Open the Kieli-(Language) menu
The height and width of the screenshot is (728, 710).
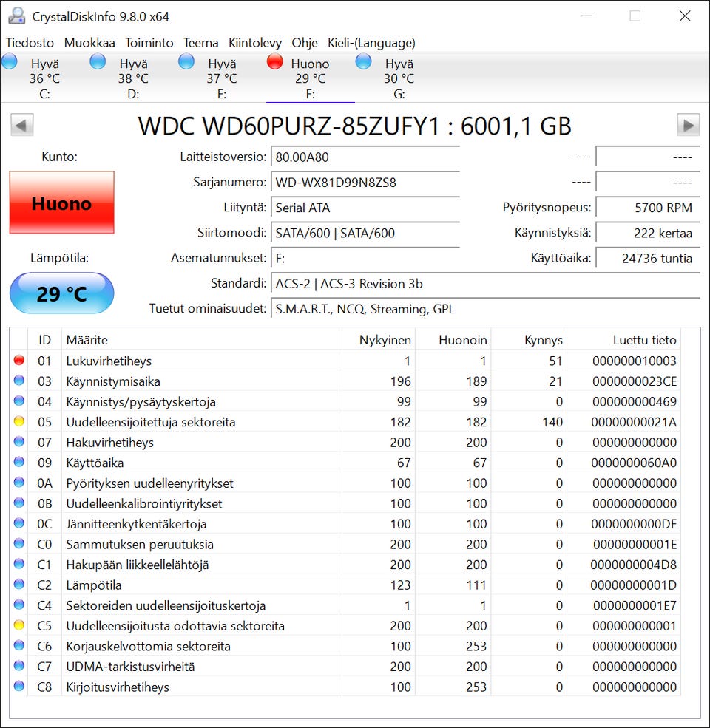point(371,43)
